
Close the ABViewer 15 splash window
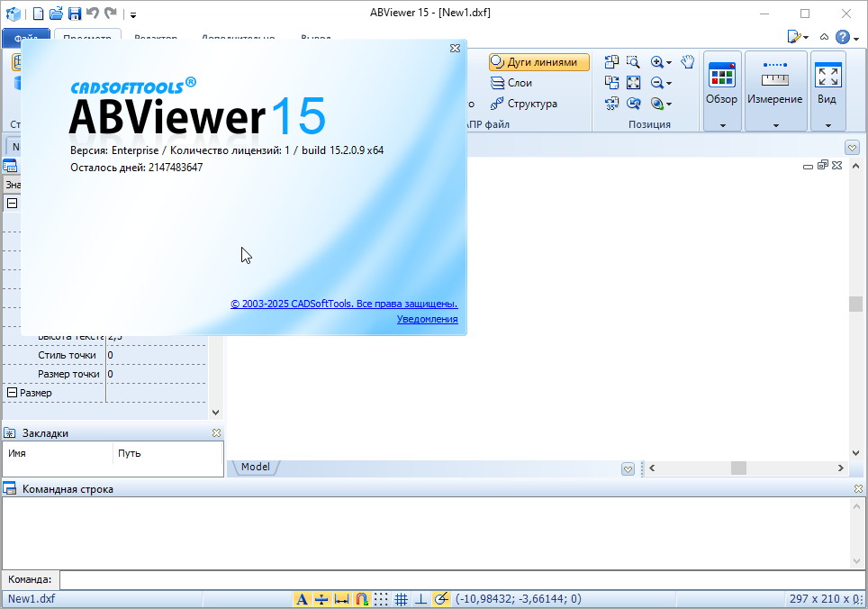pyautogui.click(x=455, y=49)
